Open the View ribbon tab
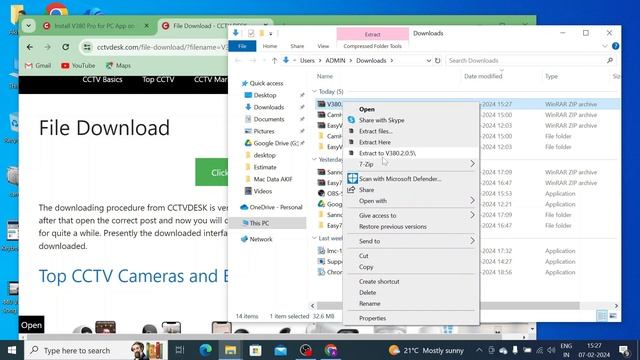640x360 pixels. click(x=323, y=46)
